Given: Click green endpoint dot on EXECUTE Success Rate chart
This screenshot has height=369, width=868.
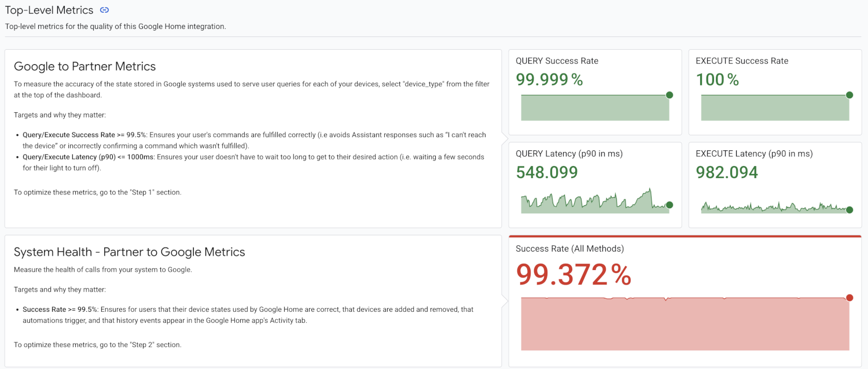Looking at the screenshot, I should point(849,95).
